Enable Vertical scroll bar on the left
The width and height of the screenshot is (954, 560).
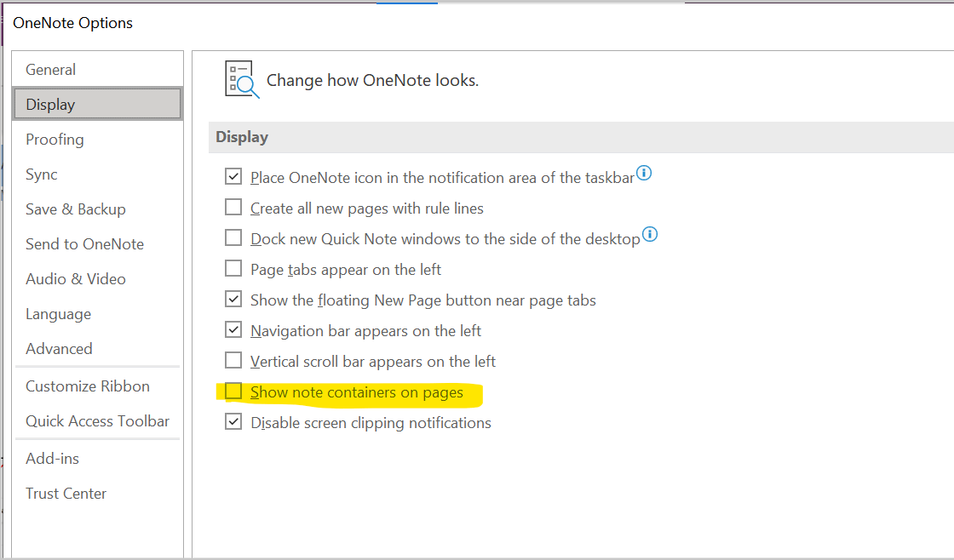pyautogui.click(x=233, y=361)
